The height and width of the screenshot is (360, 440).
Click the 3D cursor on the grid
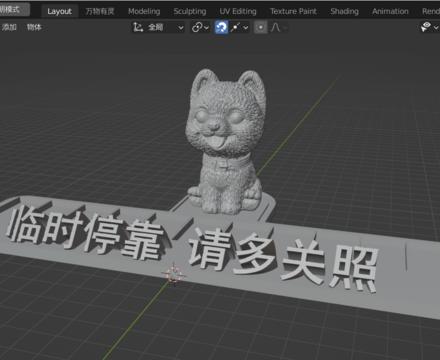click(173, 274)
